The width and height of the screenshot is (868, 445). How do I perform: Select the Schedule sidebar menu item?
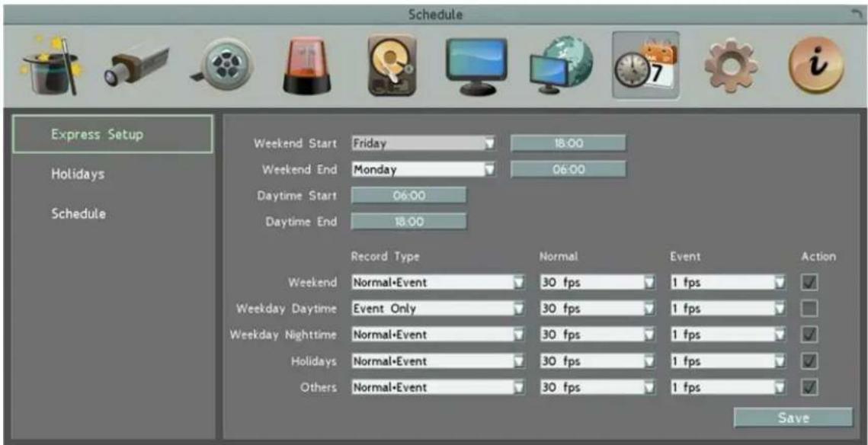click(x=78, y=213)
